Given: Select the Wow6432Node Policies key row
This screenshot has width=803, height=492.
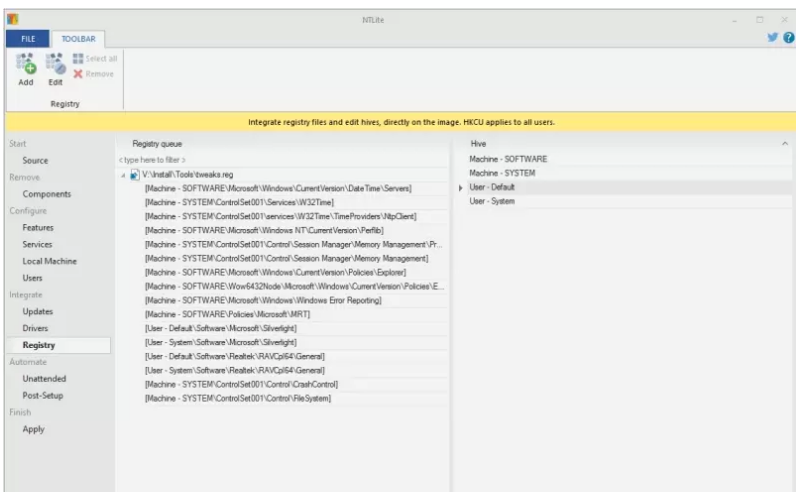Looking at the screenshot, I should coord(294,287).
